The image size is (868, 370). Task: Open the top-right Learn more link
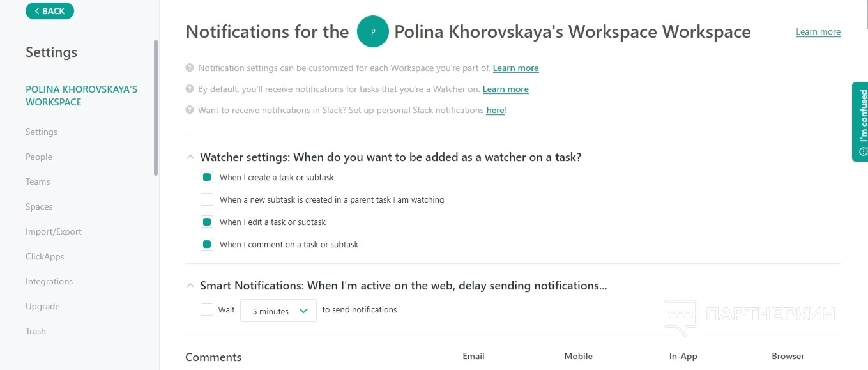click(x=818, y=31)
